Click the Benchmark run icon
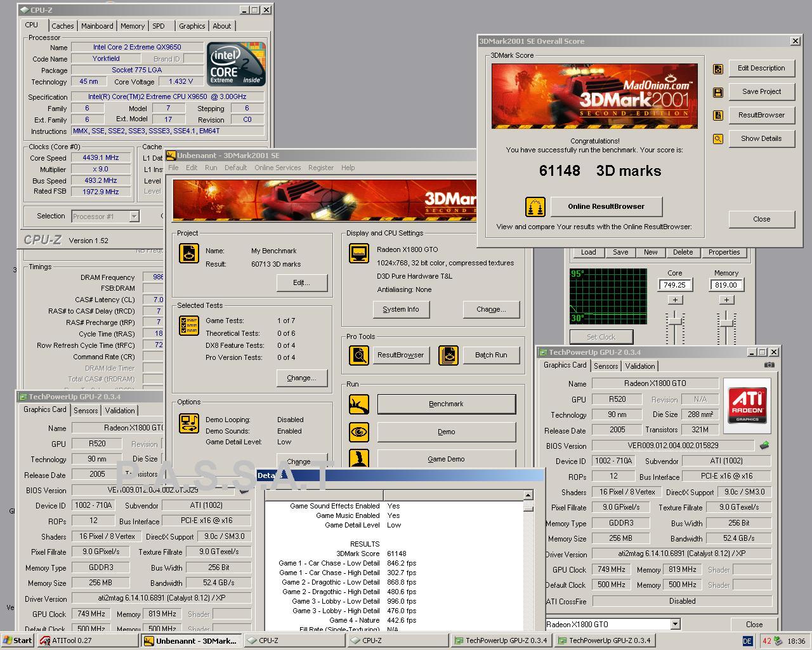812x650 pixels. (359, 404)
